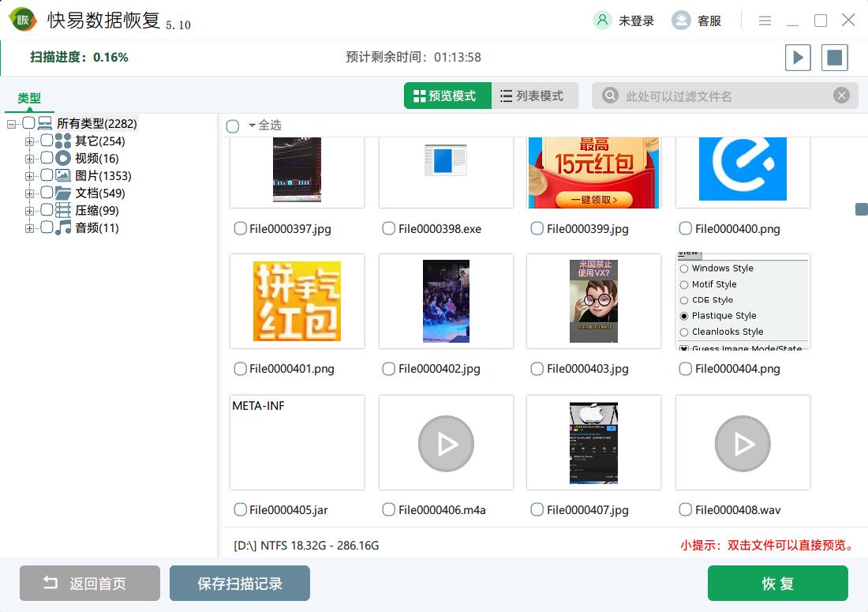The image size is (868, 612).
Task: Select 文档(549) in the tree
Action: click(x=100, y=193)
